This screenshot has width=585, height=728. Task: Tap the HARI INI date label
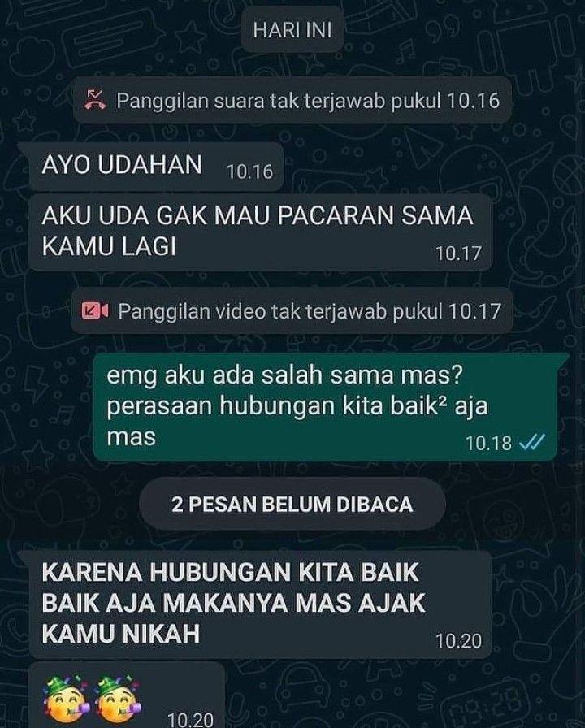pyautogui.click(x=292, y=30)
